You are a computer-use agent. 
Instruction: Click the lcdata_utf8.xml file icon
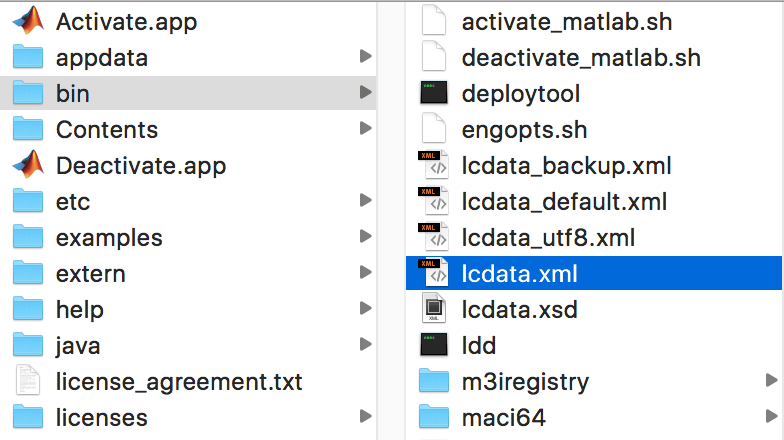pyautogui.click(x=434, y=237)
